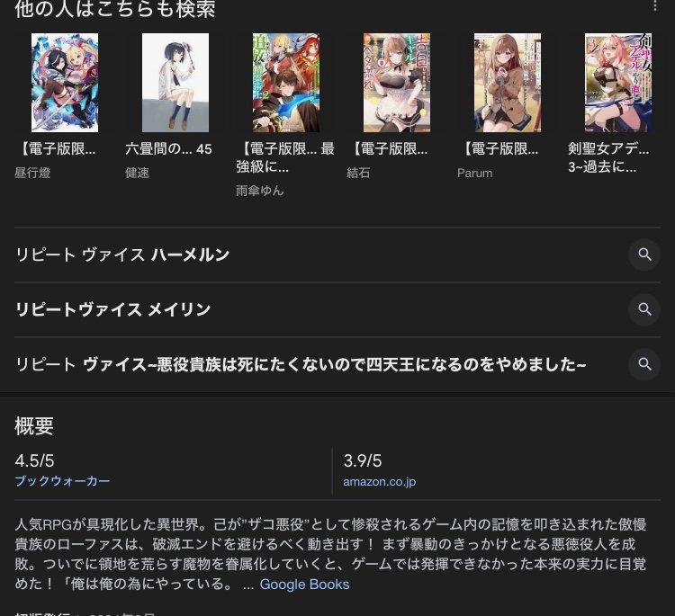Screen dimensions: 675x616
Task: Open 六畳間の... 45 book cover
Action: [x=175, y=83]
